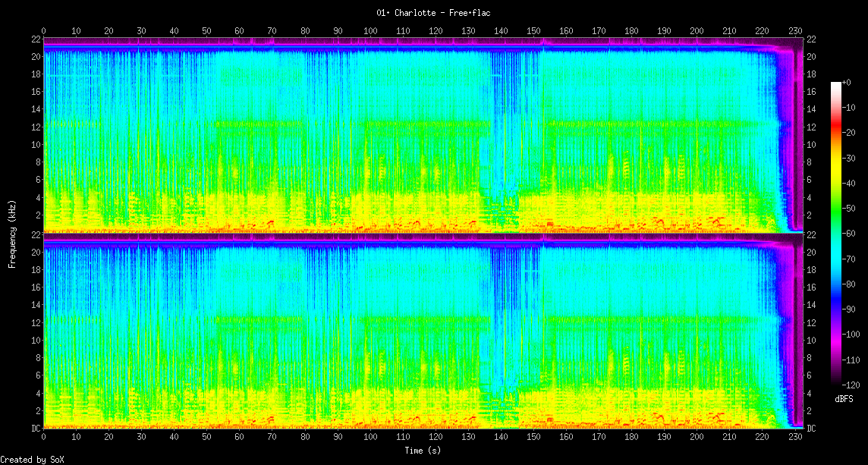
Task: Click the 0 second mark on the top time axis
Action: pos(44,30)
